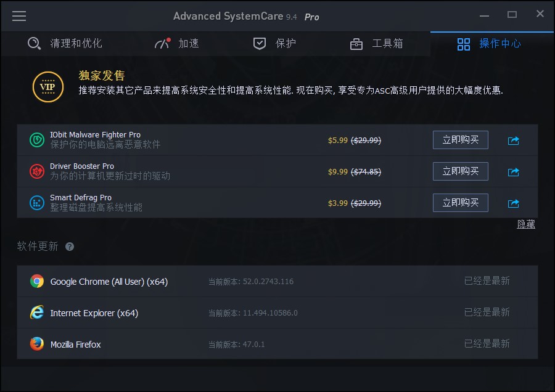Click the IObit Malware Fighter Pro title
555x392 pixels.
(x=95, y=135)
